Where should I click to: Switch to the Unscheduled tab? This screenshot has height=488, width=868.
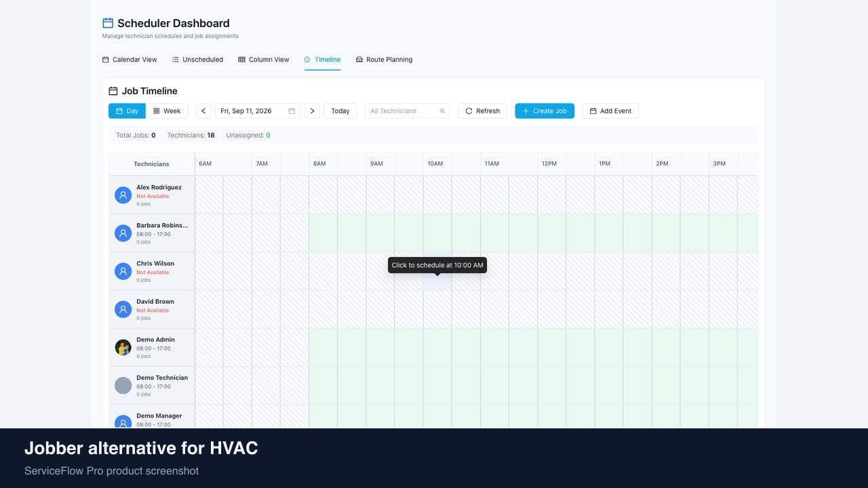click(x=197, y=60)
